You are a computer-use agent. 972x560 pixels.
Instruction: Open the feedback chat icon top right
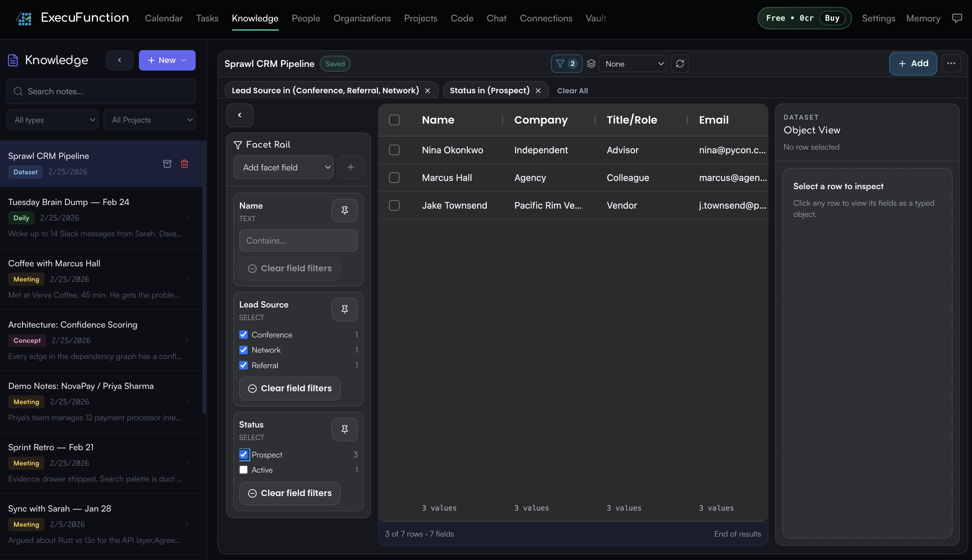957,18
